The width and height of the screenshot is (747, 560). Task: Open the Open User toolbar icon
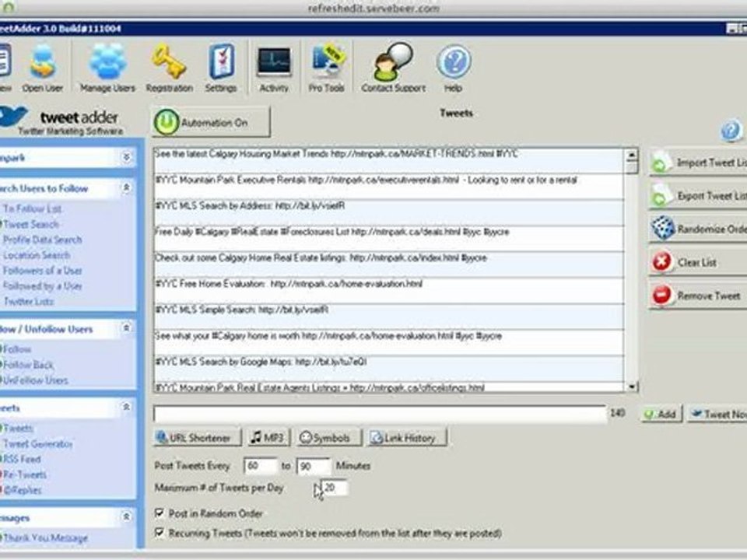click(42, 68)
